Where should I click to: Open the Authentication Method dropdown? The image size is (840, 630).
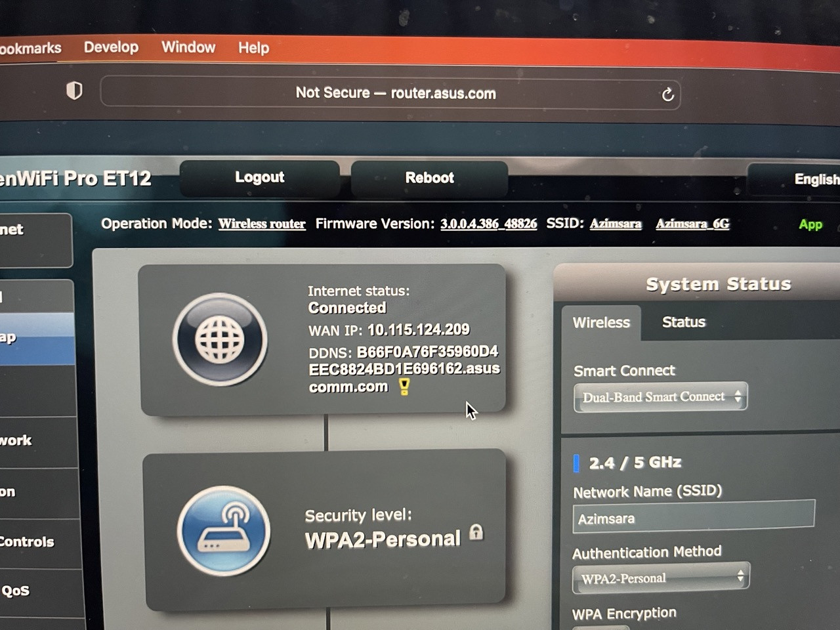(x=661, y=578)
